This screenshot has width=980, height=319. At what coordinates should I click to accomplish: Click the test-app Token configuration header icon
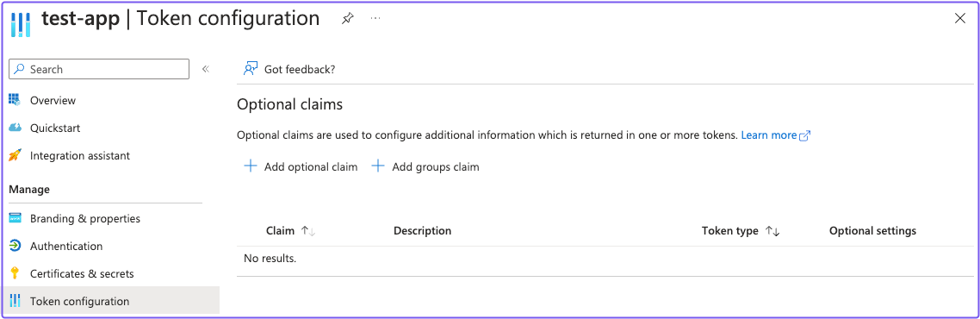pos(22,25)
